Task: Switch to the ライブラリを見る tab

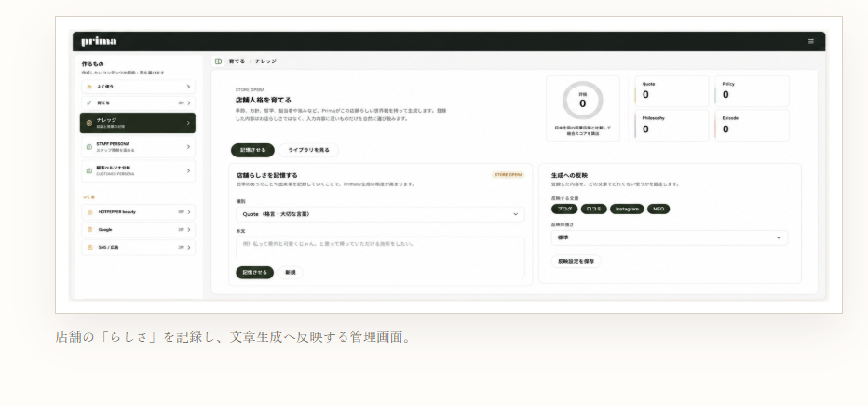Action: (308, 151)
